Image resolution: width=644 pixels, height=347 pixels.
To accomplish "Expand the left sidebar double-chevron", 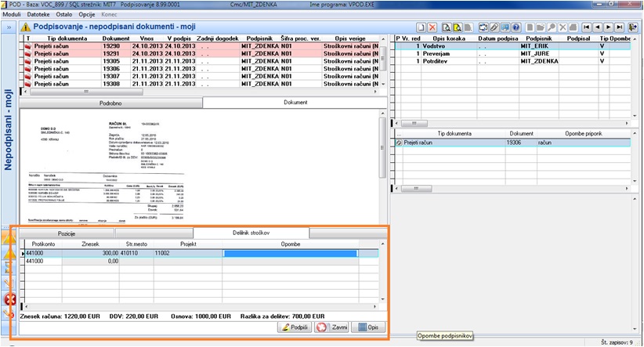I will point(9,27).
